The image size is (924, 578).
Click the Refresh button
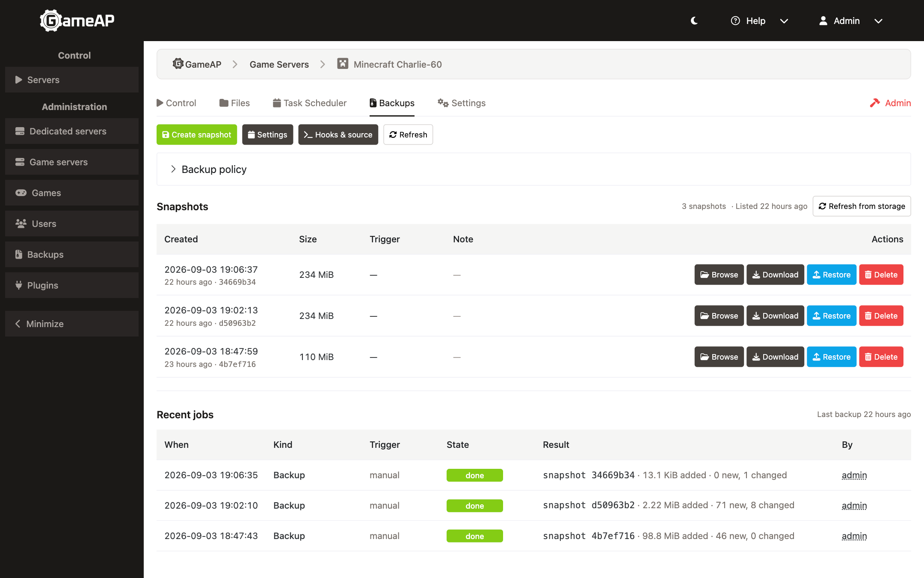pyautogui.click(x=408, y=134)
